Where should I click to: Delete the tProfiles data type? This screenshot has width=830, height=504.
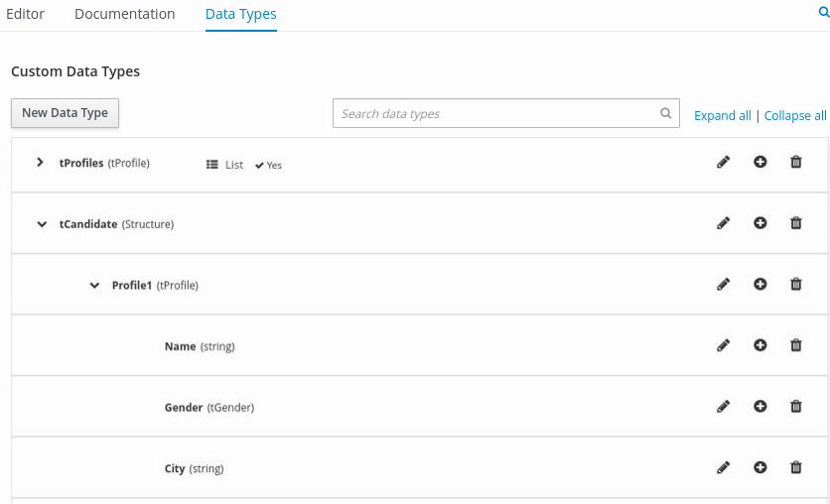click(x=796, y=162)
